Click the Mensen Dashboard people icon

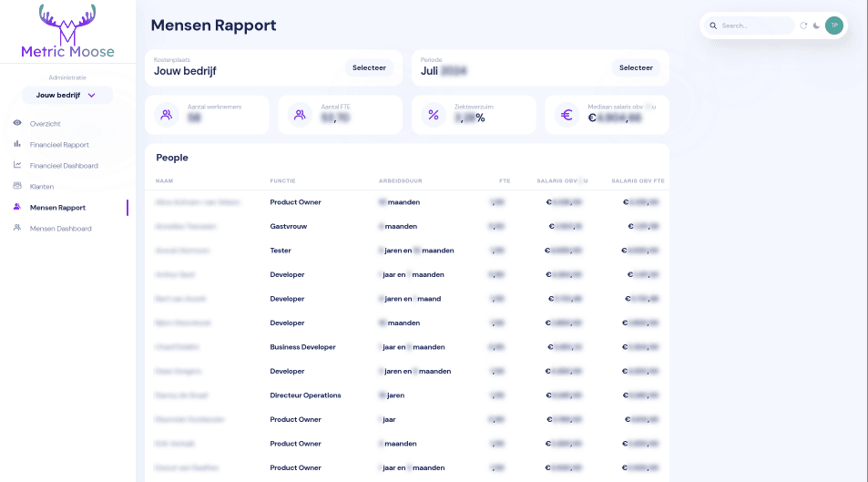tap(17, 228)
